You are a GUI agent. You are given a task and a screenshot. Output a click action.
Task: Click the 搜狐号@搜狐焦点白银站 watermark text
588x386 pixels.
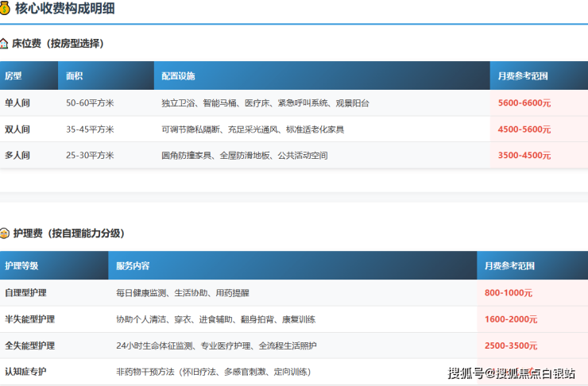[511, 373]
